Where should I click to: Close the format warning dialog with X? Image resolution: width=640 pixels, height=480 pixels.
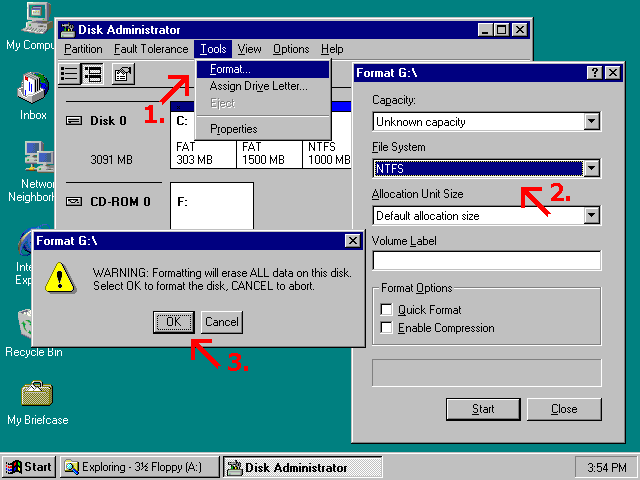pyautogui.click(x=352, y=241)
